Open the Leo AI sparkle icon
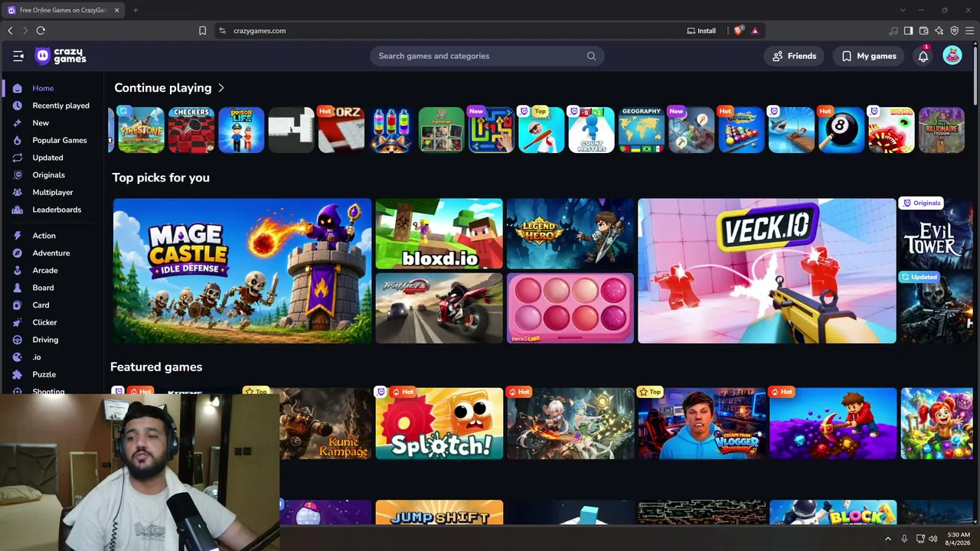 (x=939, y=31)
